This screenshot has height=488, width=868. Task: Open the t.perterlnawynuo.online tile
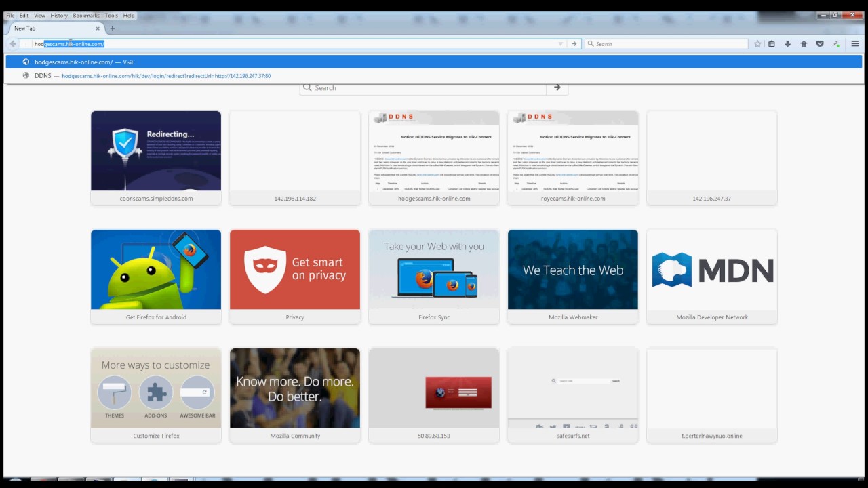click(712, 394)
